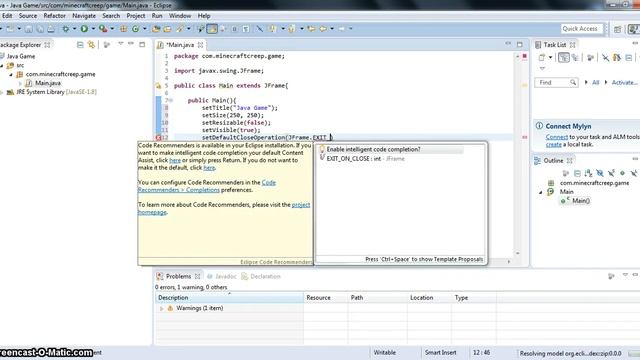Switch to the Declaration tab

pos(261,276)
